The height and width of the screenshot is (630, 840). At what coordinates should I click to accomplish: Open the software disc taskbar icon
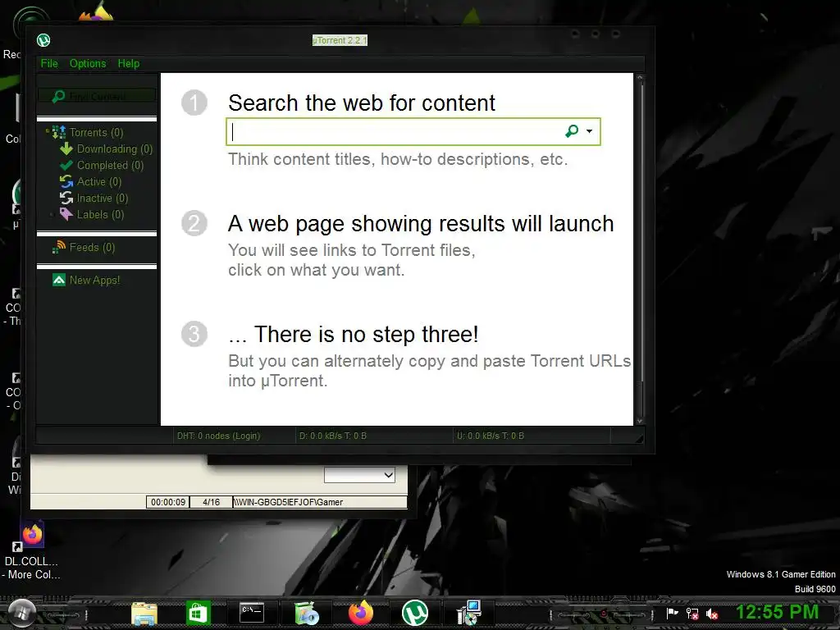(307, 613)
